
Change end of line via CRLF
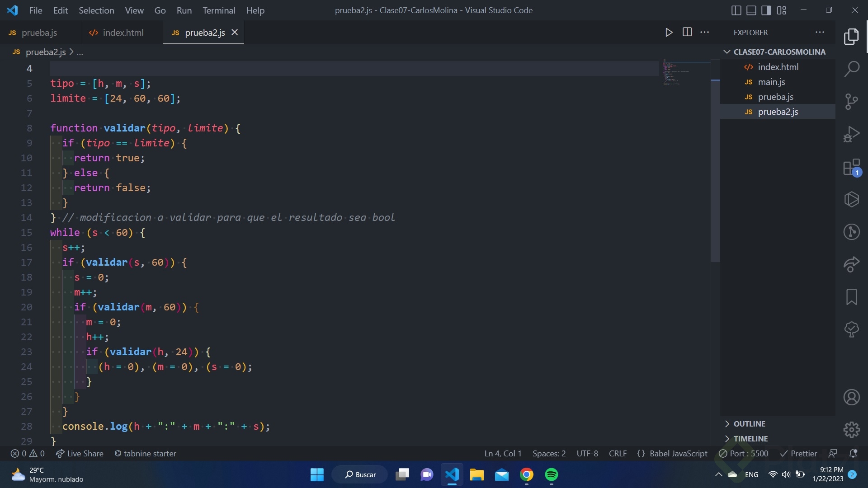tap(618, 454)
